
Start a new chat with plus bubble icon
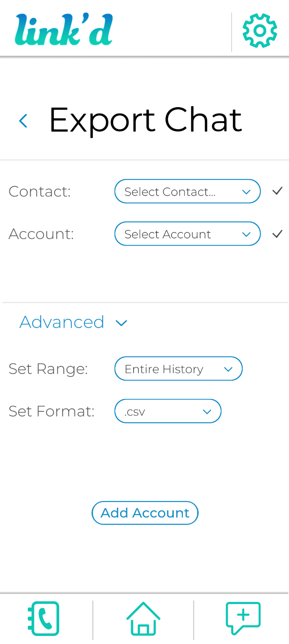pyautogui.click(x=243, y=618)
